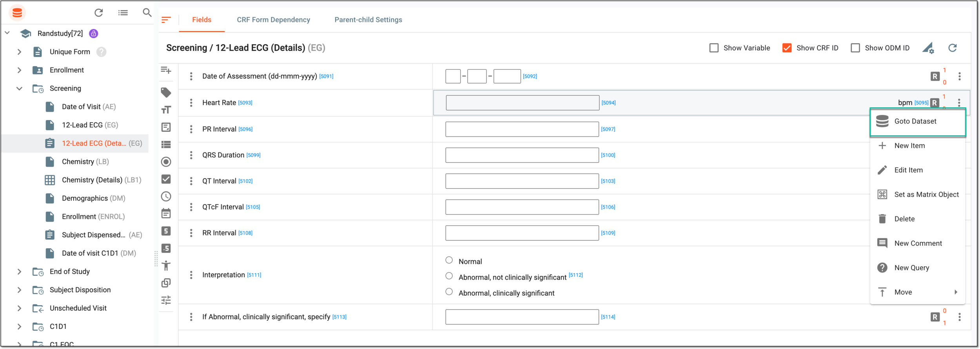Choose New Query from context menu
The image size is (980, 349).
pos(918,268)
